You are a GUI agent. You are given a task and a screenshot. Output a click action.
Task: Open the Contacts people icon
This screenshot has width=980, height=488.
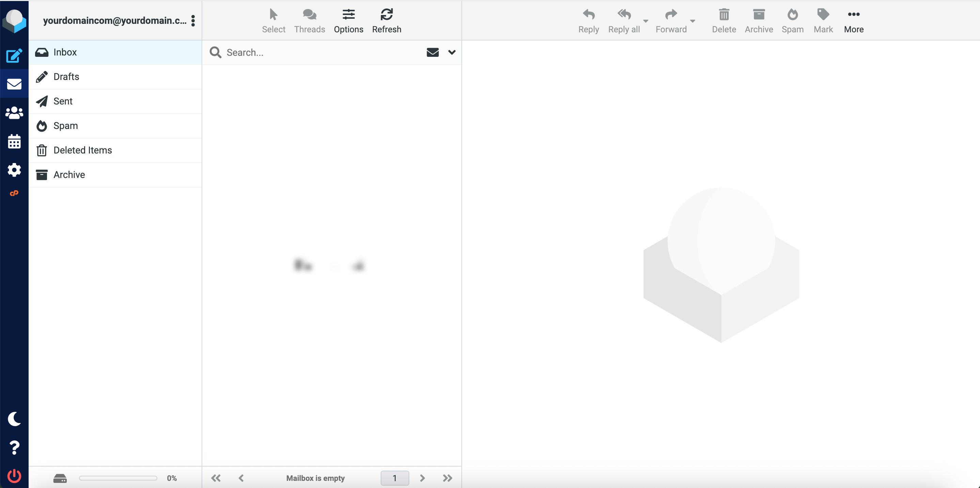14,113
